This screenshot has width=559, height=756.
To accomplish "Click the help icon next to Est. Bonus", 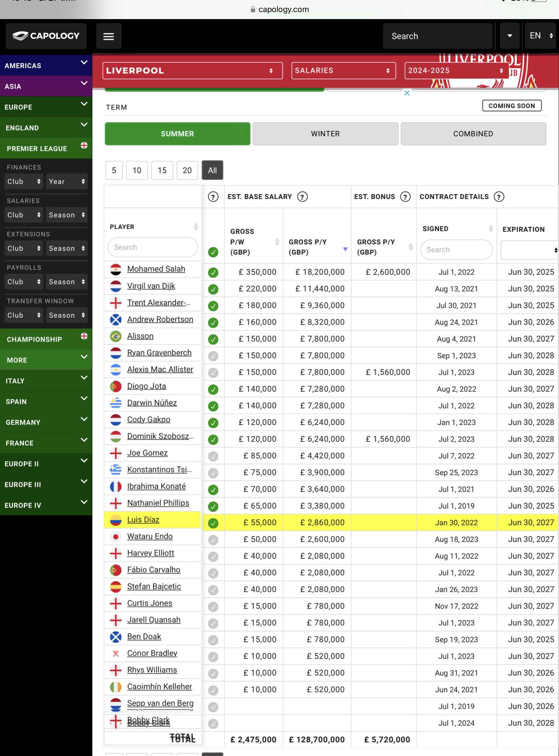I will [x=405, y=197].
